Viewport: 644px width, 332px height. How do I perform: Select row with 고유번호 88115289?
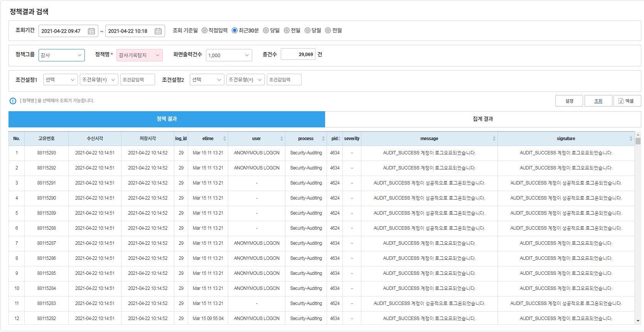tap(322, 213)
